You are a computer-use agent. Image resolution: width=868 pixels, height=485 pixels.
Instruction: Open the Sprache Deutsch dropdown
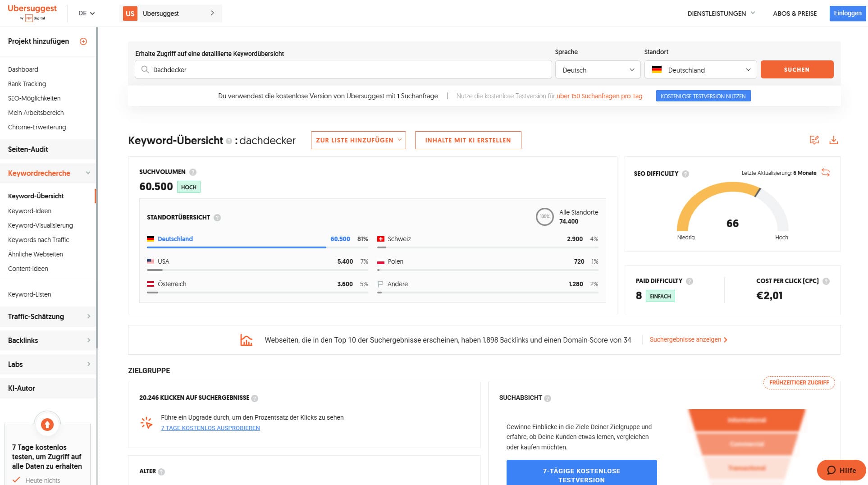598,70
